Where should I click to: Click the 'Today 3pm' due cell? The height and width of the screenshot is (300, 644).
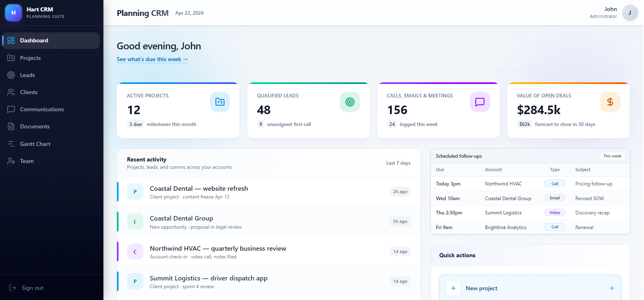(x=448, y=184)
